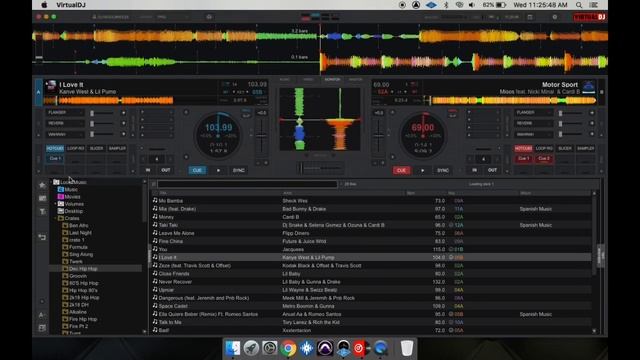Screen dimensions: 640x360
Task: Click side panel handle at right of track list
Action: click(x=600, y=256)
